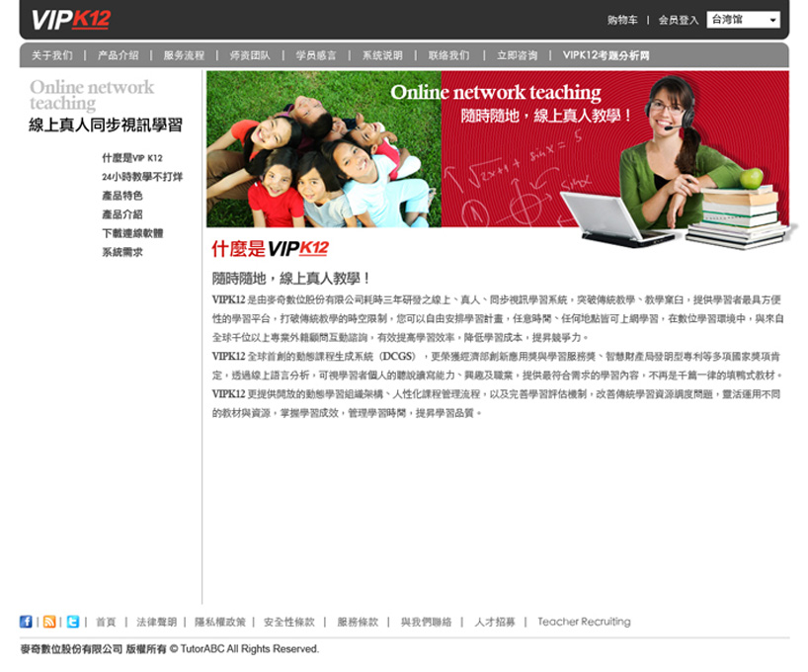Open 人才招募 footer link

click(494, 622)
